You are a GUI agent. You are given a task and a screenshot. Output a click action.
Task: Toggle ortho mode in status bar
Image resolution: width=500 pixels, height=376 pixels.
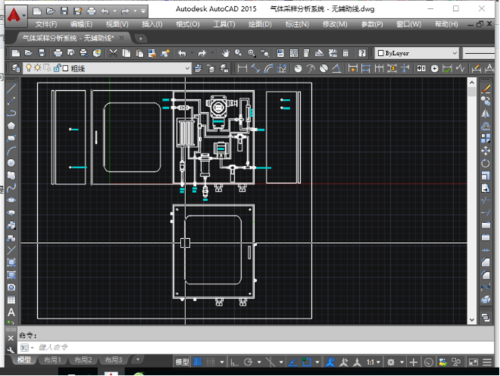point(235,362)
